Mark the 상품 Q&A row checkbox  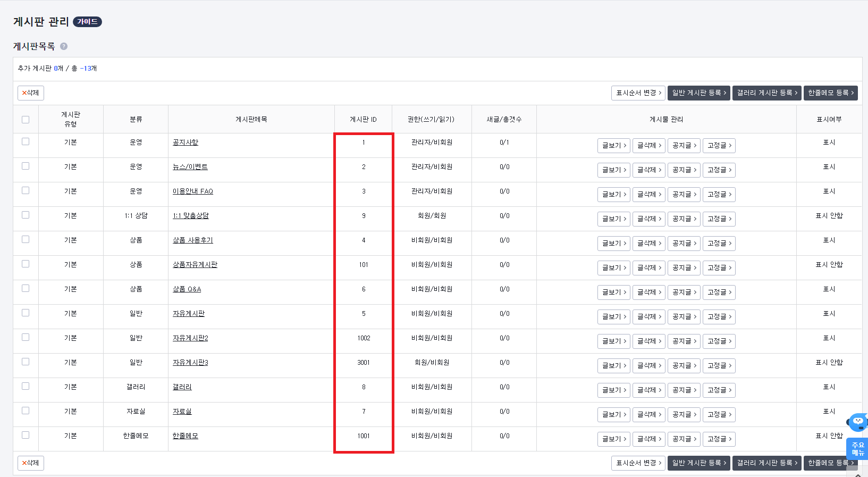tap(26, 288)
